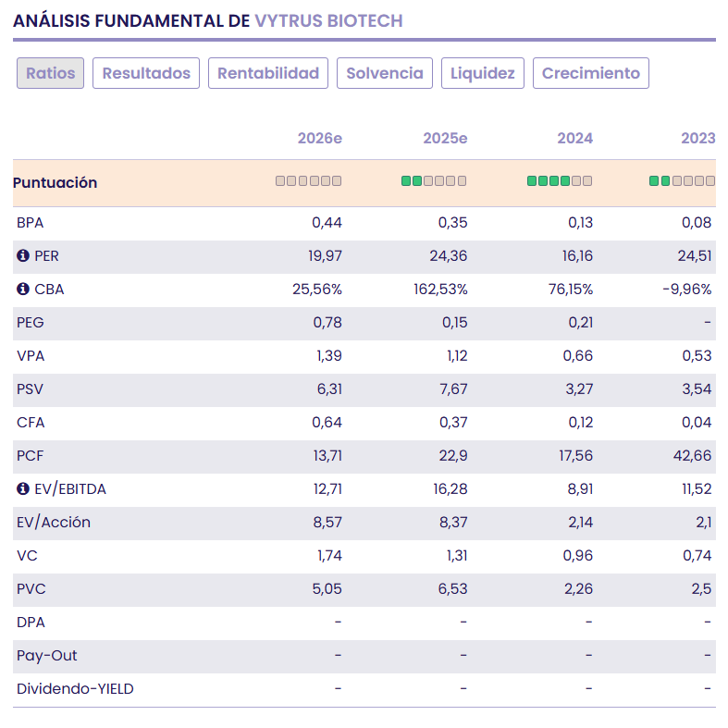Screen dimensions: 728x728
Task: Click the 2026e empty score indicator
Action: [x=309, y=181]
